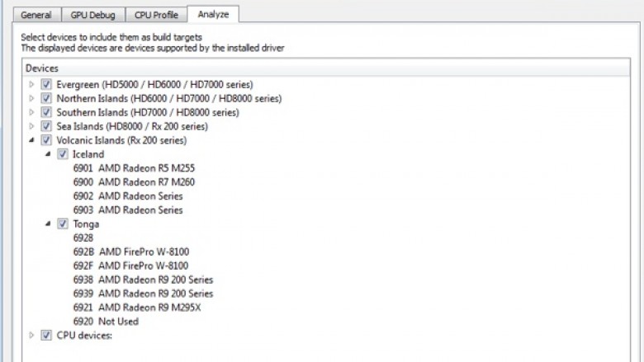Select 692B AMD FirePro W-8100
This screenshot has width=644, height=362.
click(131, 252)
